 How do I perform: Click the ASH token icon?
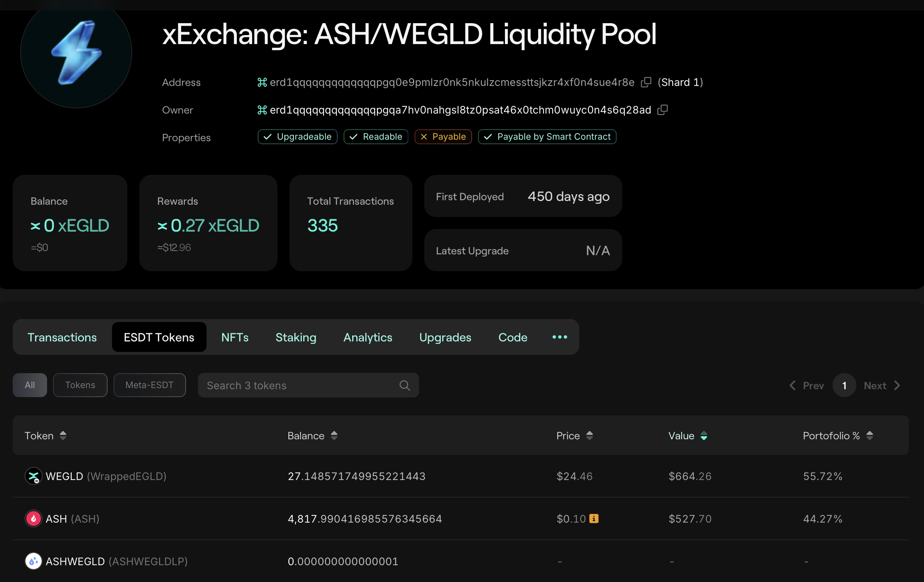[33, 518]
